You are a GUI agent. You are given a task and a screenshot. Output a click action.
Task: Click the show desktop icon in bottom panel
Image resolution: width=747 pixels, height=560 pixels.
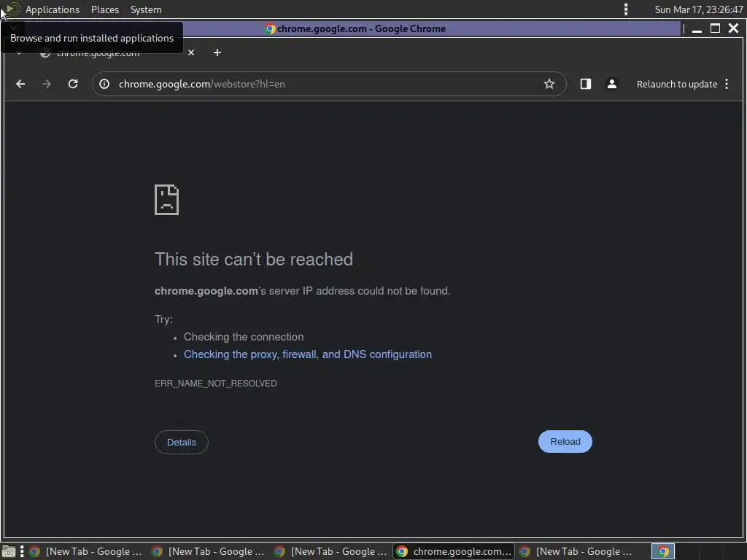point(9,551)
